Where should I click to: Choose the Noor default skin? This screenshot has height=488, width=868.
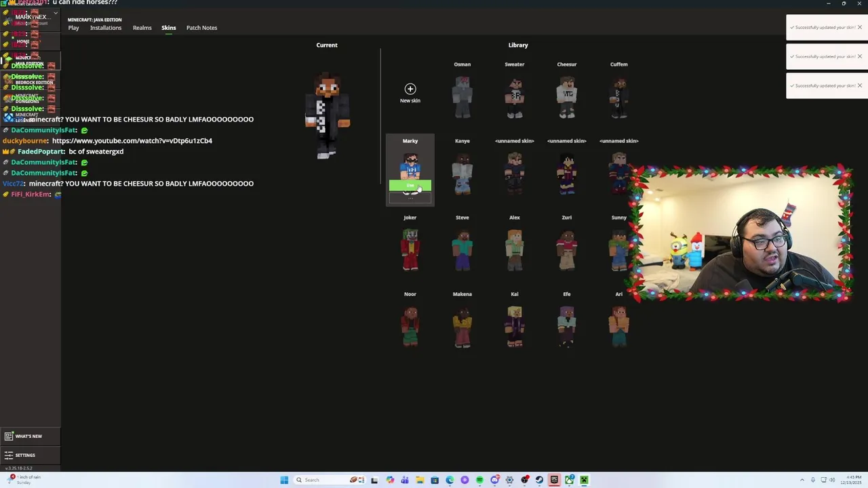click(410, 327)
